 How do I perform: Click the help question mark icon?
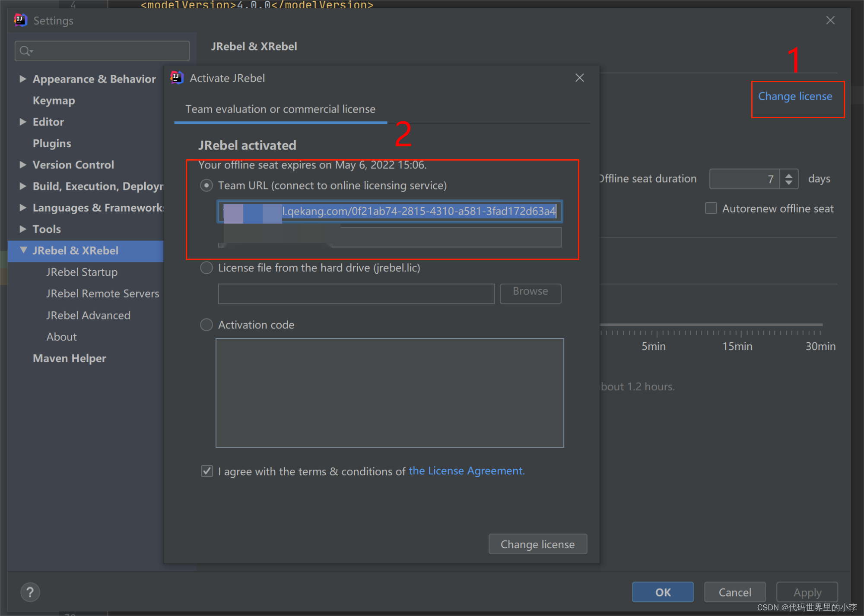30,592
